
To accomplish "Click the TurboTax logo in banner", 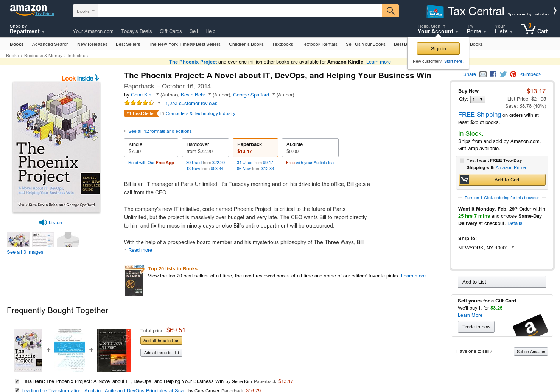I will [435, 11].
